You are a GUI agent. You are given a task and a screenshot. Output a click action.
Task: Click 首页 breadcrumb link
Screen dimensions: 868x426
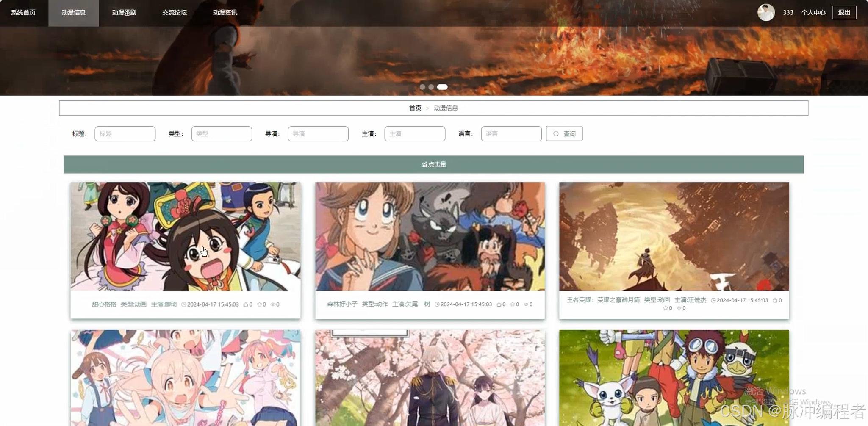[x=415, y=108]
